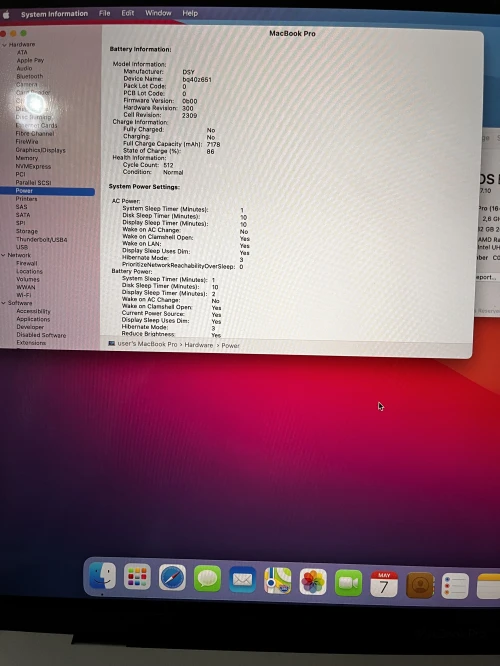Select Thunderbolt/USB4 in the sidebar
The height and width of the screenshot is (666, 500).
[x=41, y=240]
